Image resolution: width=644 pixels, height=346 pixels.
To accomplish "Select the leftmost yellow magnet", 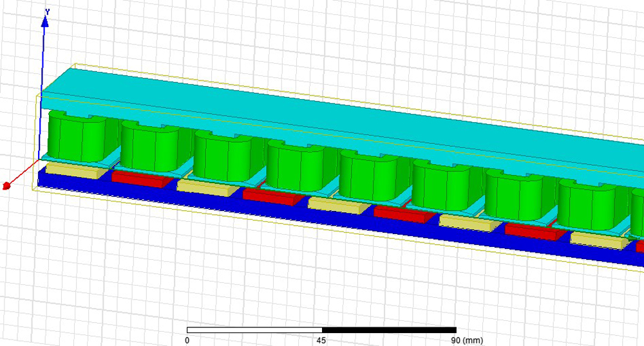I will click(74, 170).
